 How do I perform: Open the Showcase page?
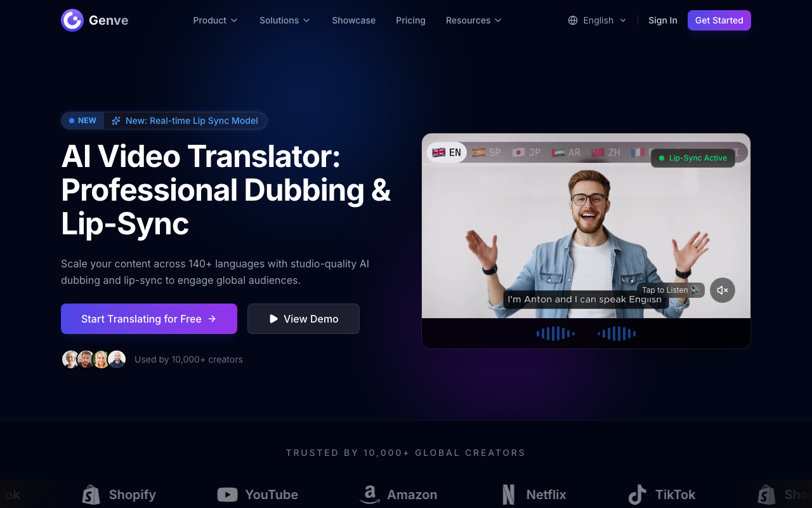(x=353, y=20)
